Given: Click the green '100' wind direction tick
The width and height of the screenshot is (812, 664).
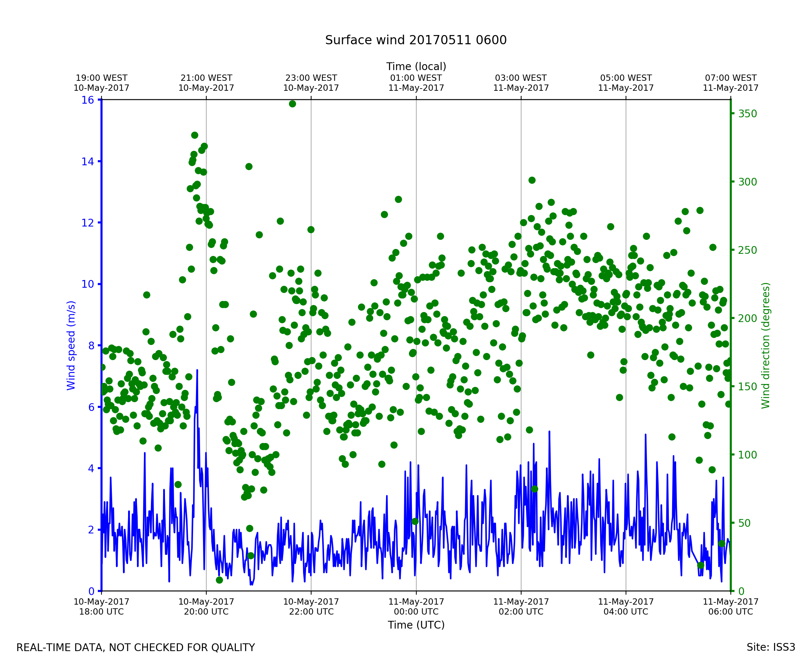Looking at the screenshot, I should point(747,455).
